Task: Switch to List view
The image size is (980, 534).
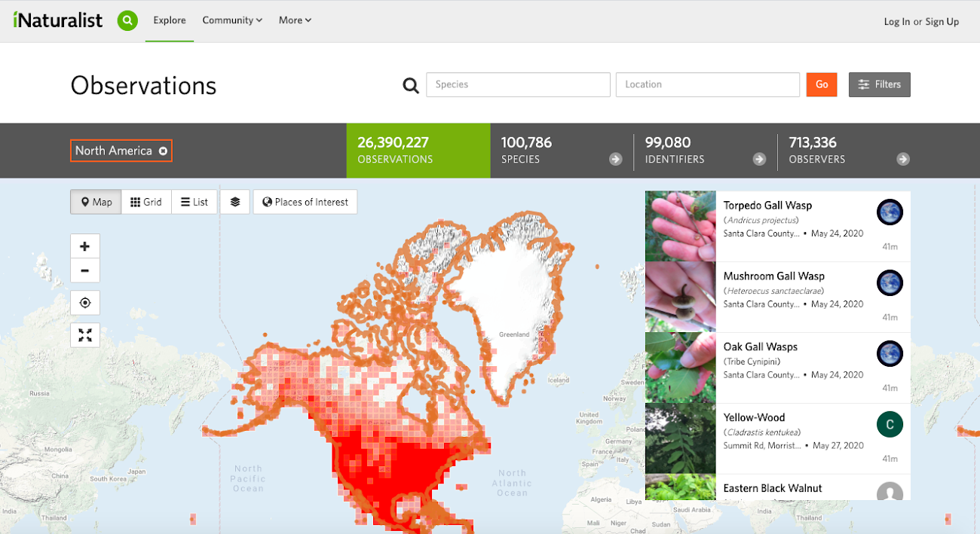Action: [x=194, y=202]
